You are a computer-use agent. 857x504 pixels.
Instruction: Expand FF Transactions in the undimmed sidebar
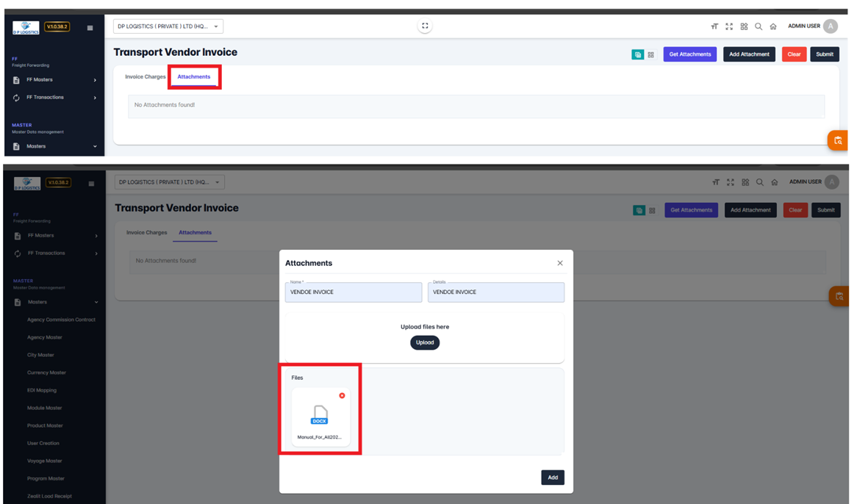click(55, 98)
